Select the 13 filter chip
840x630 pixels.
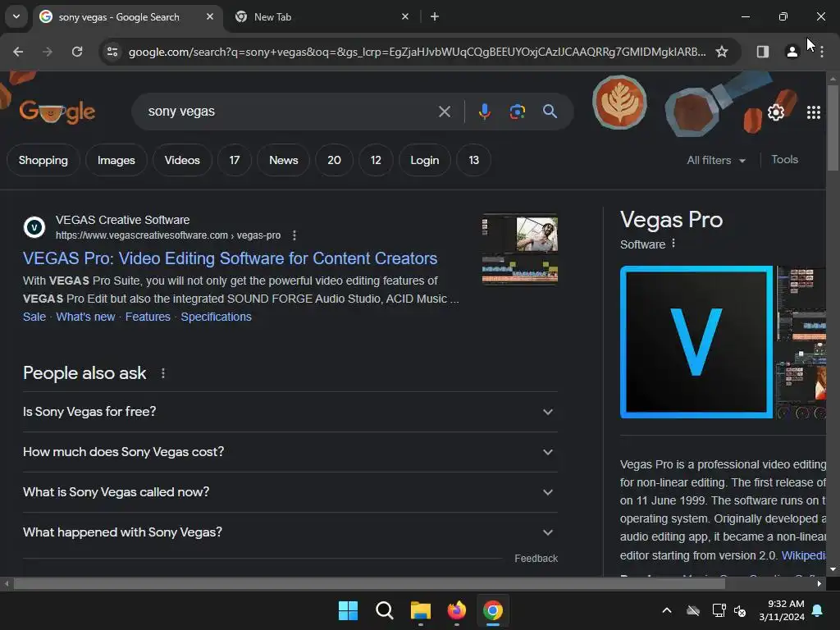pyautogui.click(x=473, y=160)
